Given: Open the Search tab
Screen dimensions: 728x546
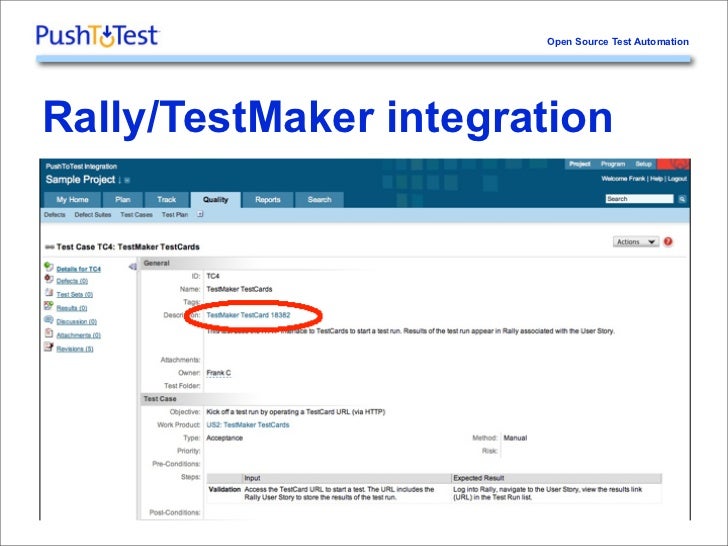Looking at the screenshot, I should (319, 200).
